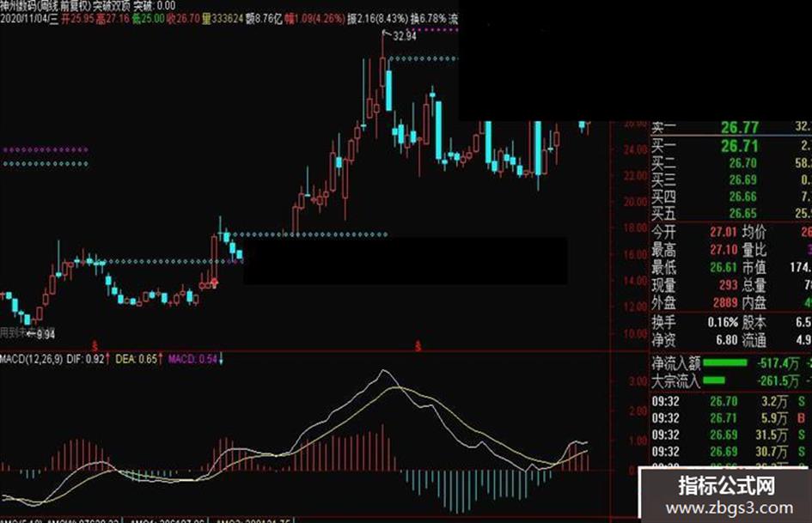Select the 09:32 trade with 31.5万 volume
812x523 pixels.
(730, 435)
